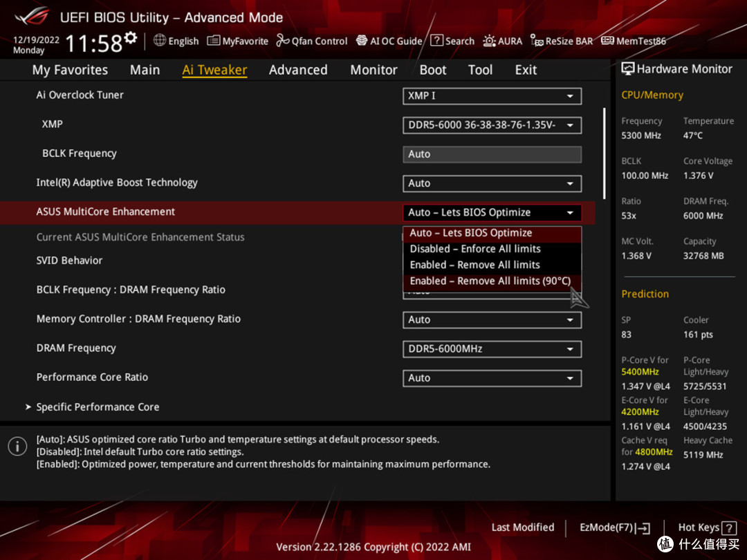Viewport: 747px width, 560px height.
Task: Switch to the My Favorites tab
Action: point(70,70)
